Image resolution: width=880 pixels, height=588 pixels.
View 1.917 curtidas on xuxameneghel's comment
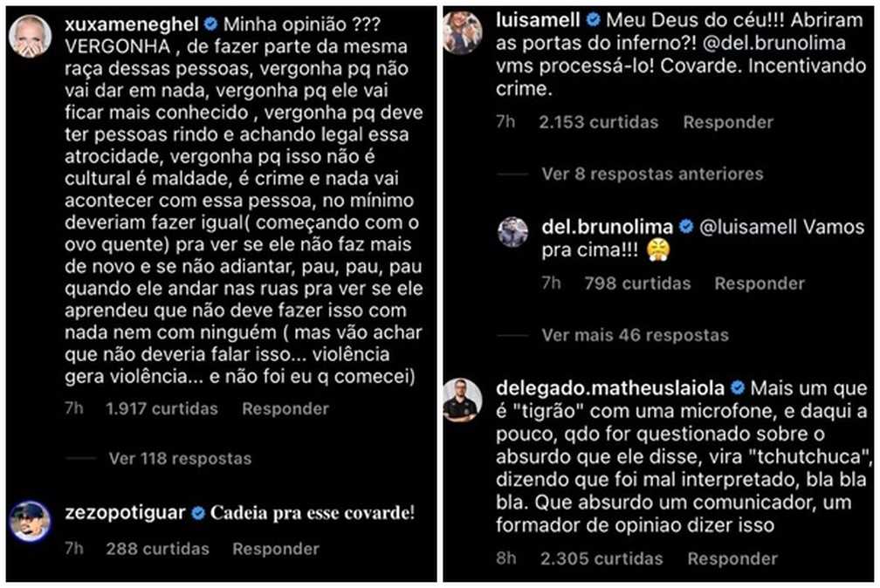[x=162, y=408]
